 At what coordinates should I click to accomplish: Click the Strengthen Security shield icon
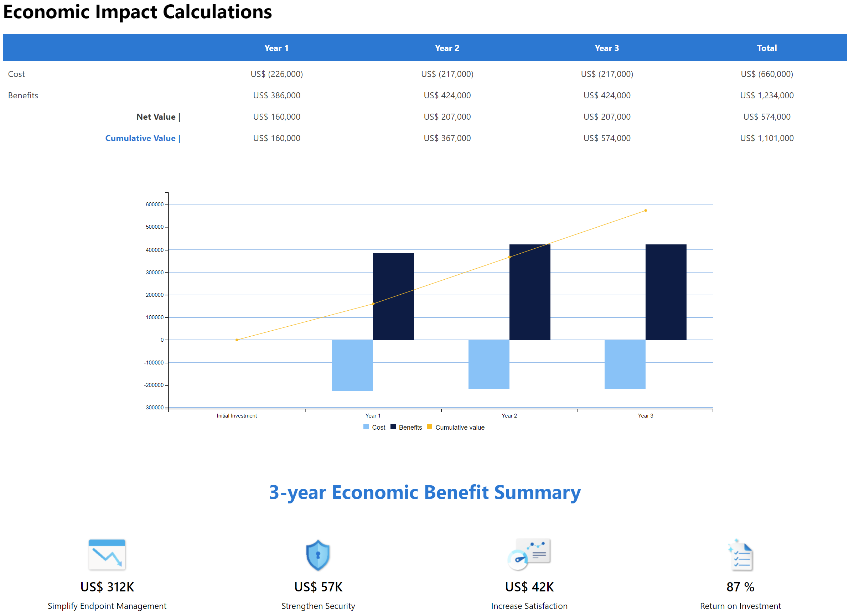click(x=318, y=555)
